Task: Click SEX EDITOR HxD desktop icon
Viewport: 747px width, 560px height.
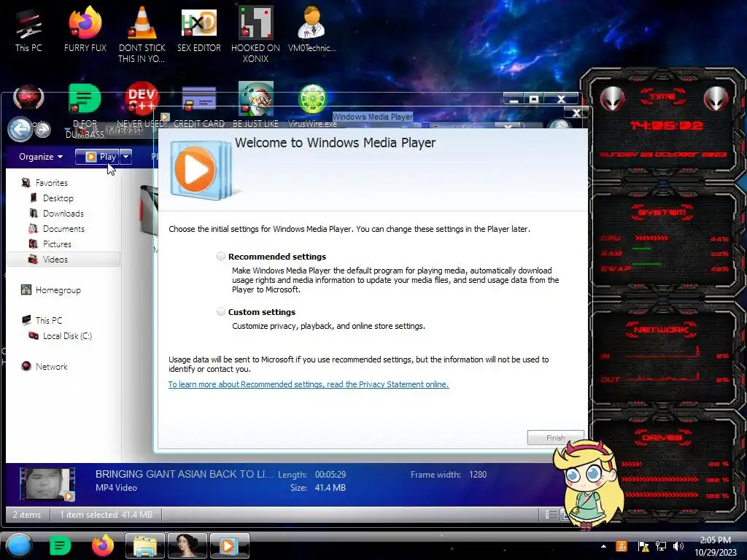Action: tap(199, 29)
